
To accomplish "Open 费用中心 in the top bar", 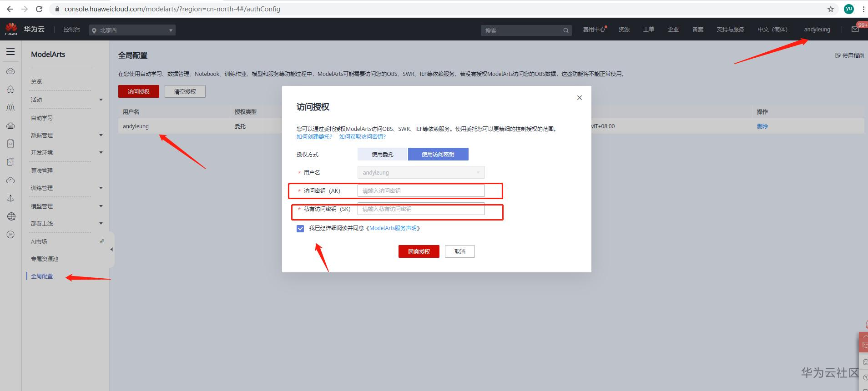I will (x=594, y=30).
